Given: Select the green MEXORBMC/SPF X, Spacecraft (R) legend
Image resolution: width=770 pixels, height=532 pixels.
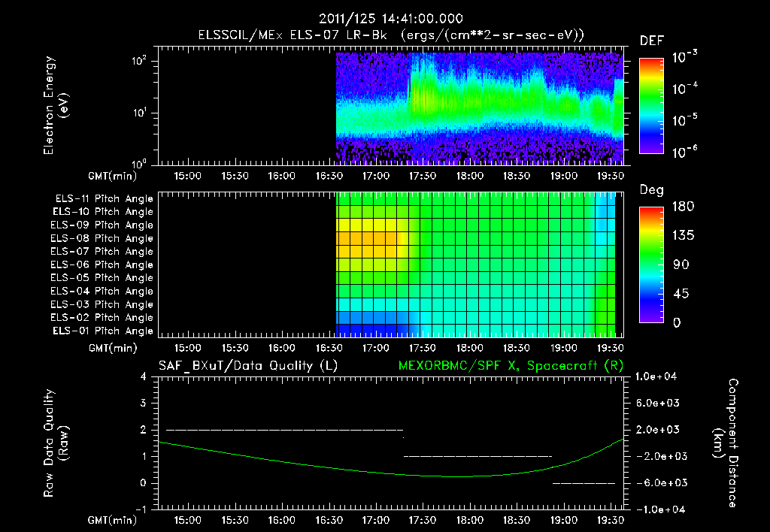Looking at the screenshot, I should click(511, 366).
